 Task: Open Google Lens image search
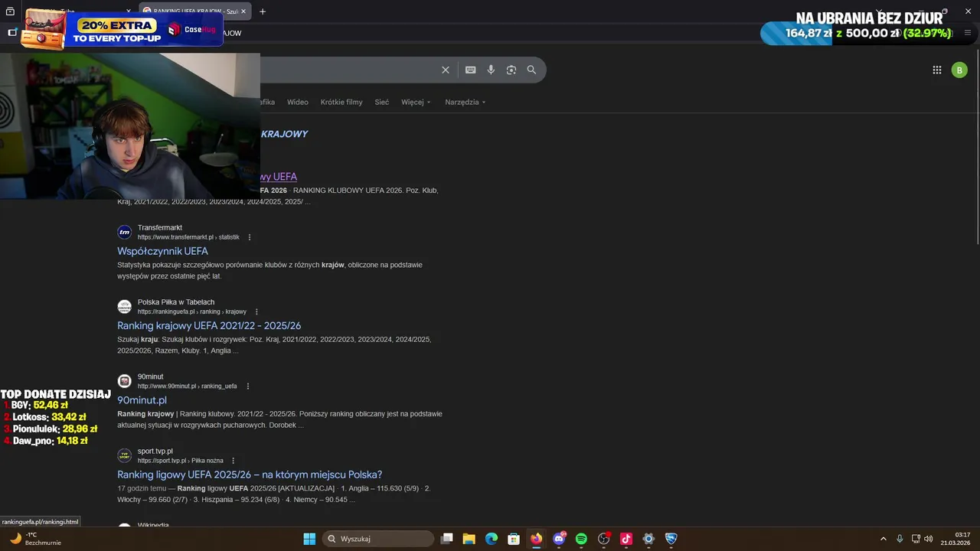point(511,70)
